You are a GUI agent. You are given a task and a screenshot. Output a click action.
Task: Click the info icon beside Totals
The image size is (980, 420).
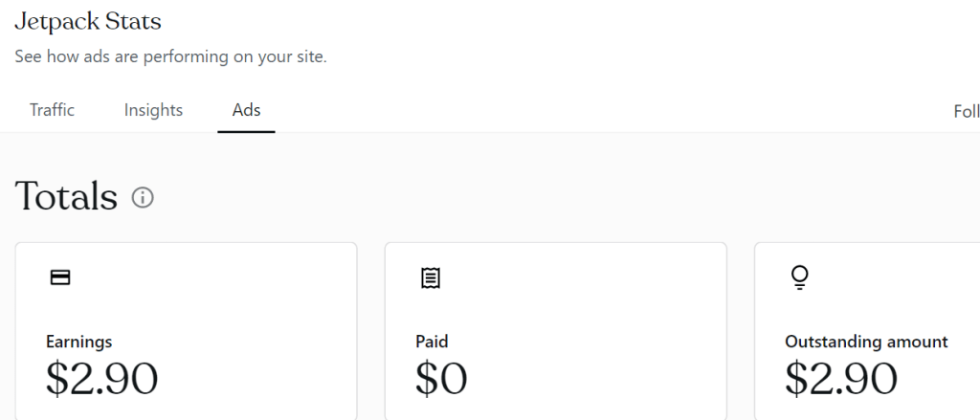click(x=143, y=198)
